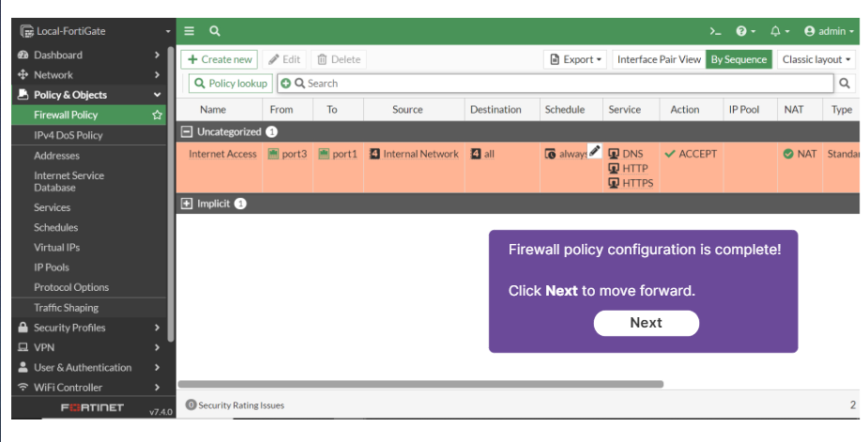Click the DNS service entry
Image resolution: width=868 pixels, height=442 pixels.
coord(626,154)
